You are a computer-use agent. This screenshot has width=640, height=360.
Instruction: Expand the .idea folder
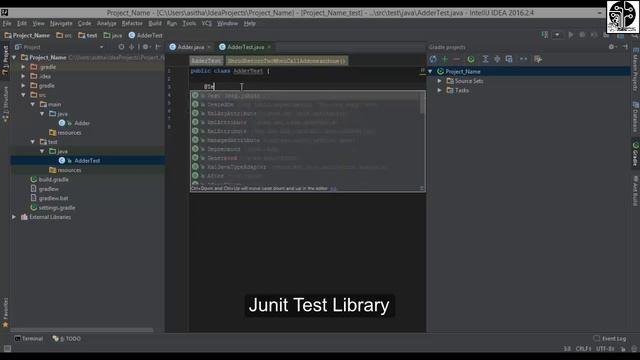click(x=23, y=76)
